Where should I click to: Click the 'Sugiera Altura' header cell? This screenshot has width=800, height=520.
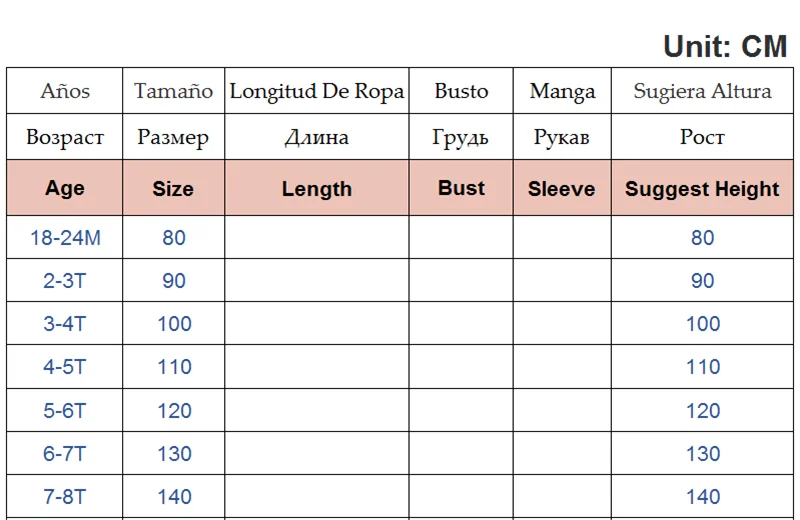702,92
